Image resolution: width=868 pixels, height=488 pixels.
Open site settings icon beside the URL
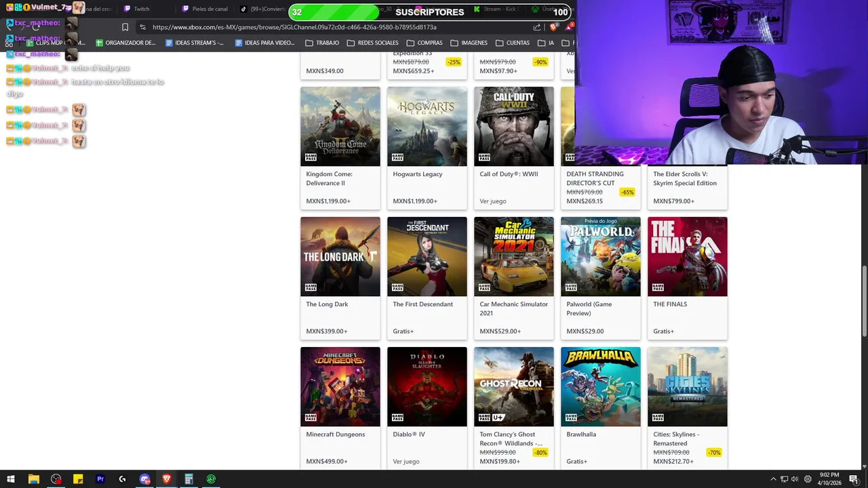tap(142, 27)
